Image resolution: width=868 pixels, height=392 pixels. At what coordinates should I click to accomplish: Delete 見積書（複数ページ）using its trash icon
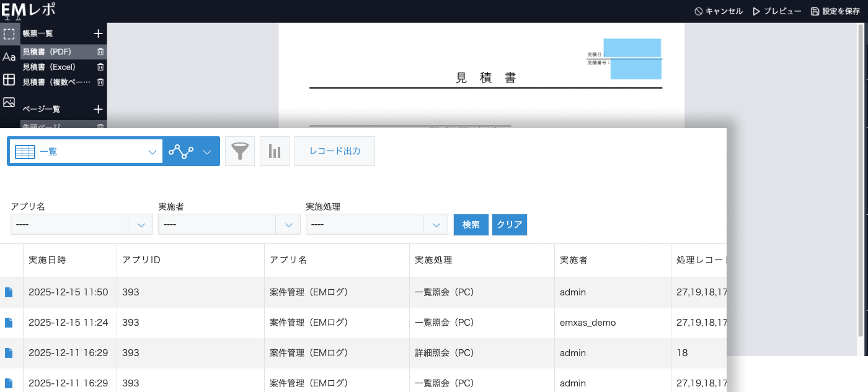coord(100,82)
